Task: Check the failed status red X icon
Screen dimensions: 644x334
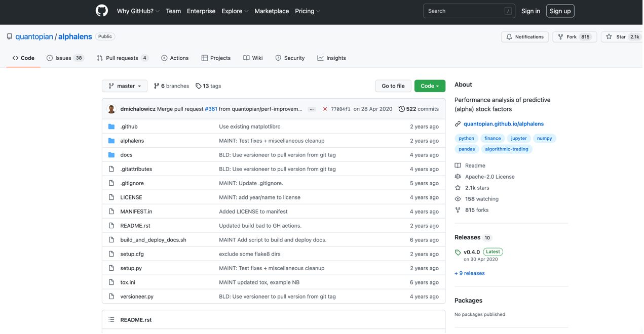Action: click(325, 109)
